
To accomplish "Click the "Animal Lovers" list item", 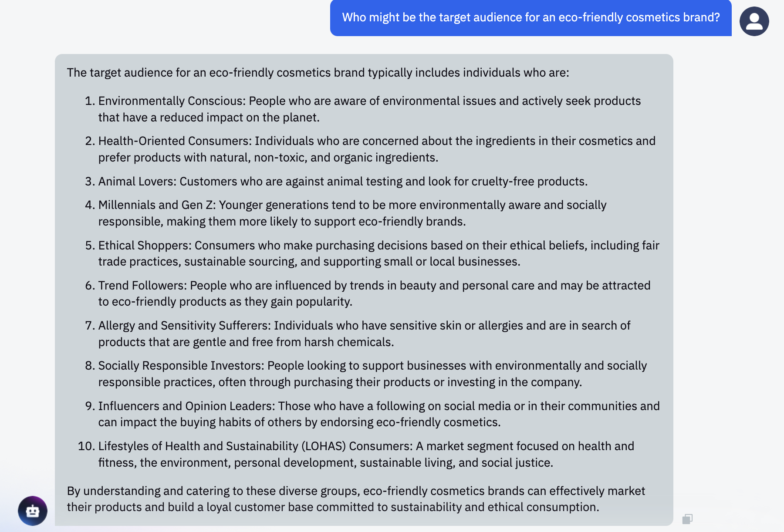I will tap(343, 182).
